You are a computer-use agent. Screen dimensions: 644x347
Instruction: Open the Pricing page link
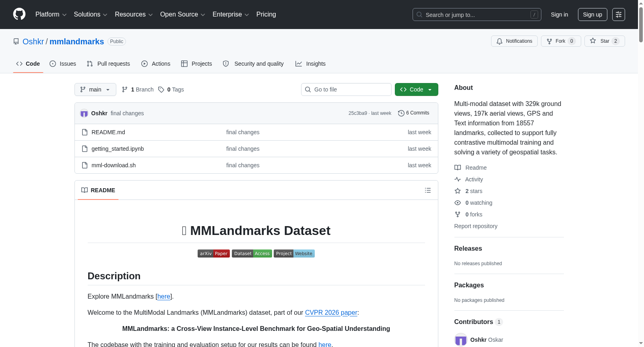point(266,15)
